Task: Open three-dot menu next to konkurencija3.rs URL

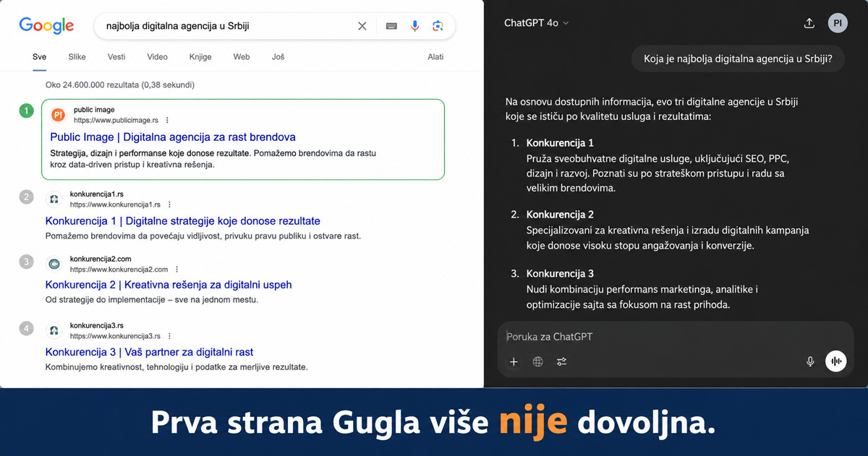Action: point(170,336)
